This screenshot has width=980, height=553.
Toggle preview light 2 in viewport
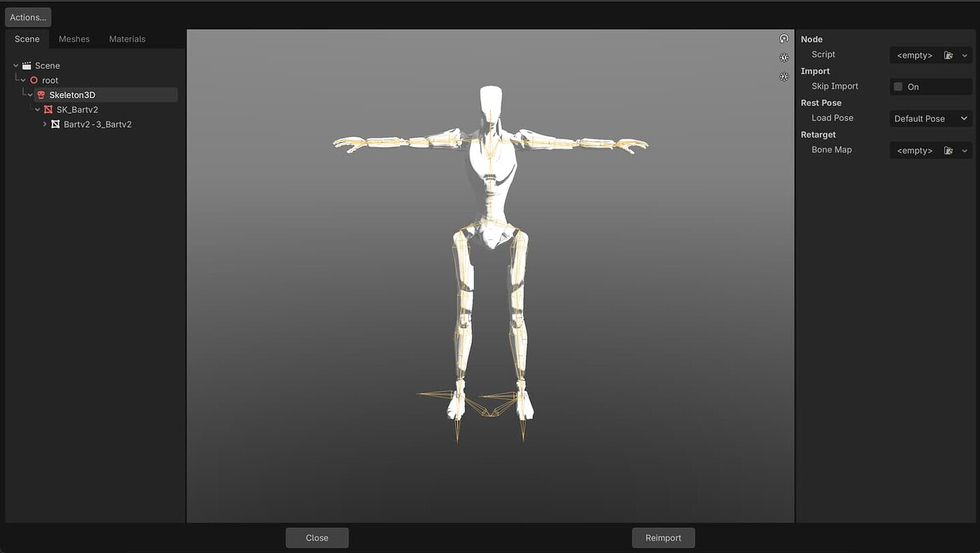click(x=784, y=76)
